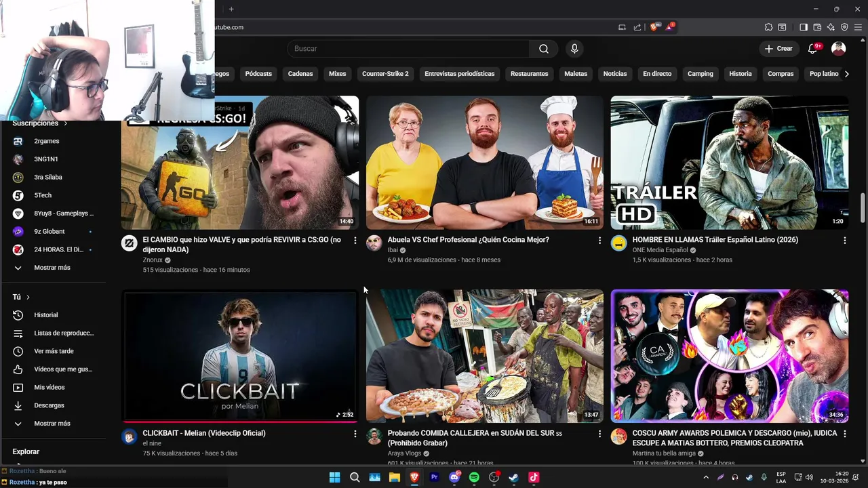Image resolution: width=868 pixels, height=488 pixels.
Task: Select the Entrevistas periodísticas chip
Action: (x=460, y=74)
